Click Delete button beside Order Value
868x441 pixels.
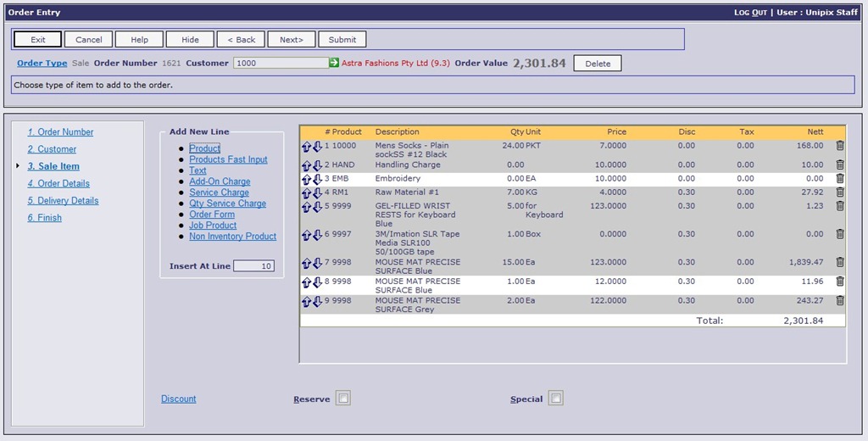tap(598, 63)
